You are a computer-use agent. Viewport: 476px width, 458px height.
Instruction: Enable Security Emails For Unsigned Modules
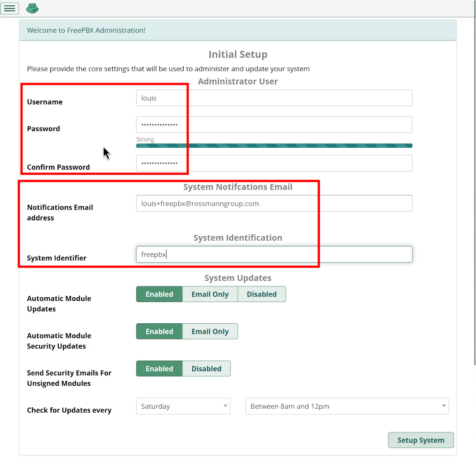(x=159, y=369)
